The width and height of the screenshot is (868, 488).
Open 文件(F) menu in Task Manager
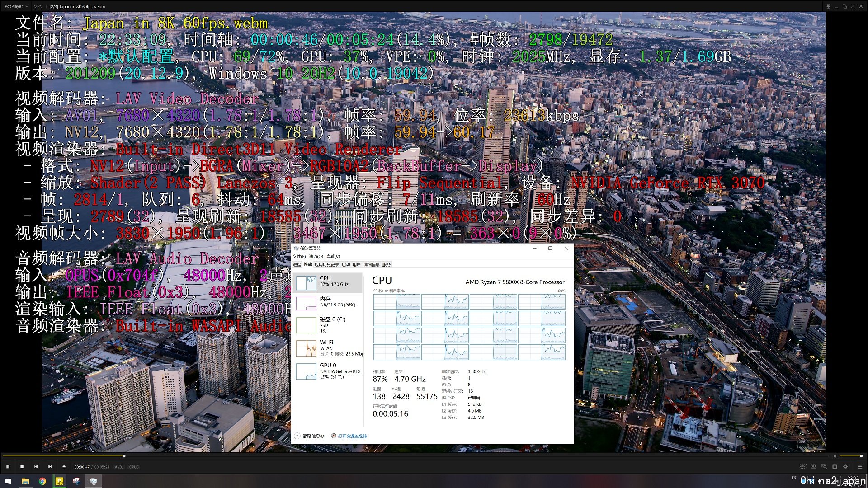point(299,257)
